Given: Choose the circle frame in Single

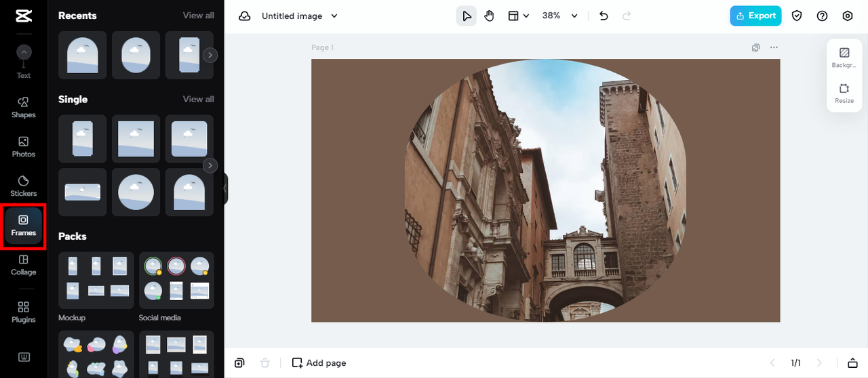Looking at the screenshot, I should point(136,192).
